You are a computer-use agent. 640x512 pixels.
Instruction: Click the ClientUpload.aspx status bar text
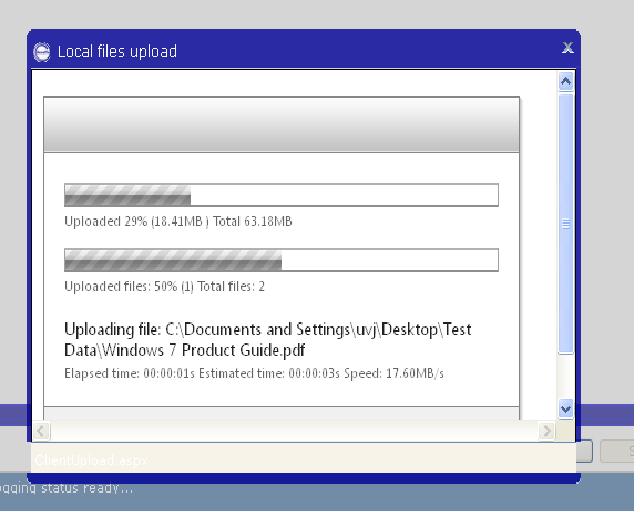point(91,461)
